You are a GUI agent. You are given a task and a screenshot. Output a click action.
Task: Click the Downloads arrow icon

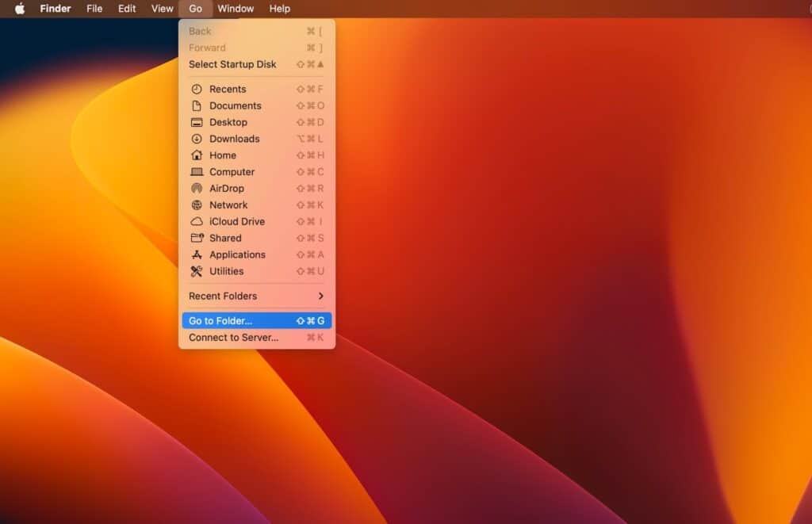197,139
